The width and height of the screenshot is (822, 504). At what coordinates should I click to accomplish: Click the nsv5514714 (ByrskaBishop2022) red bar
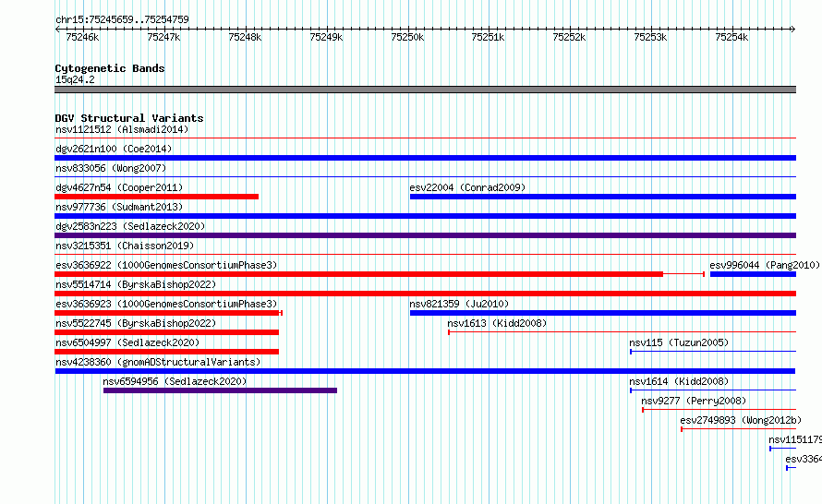tap(425, 294)
